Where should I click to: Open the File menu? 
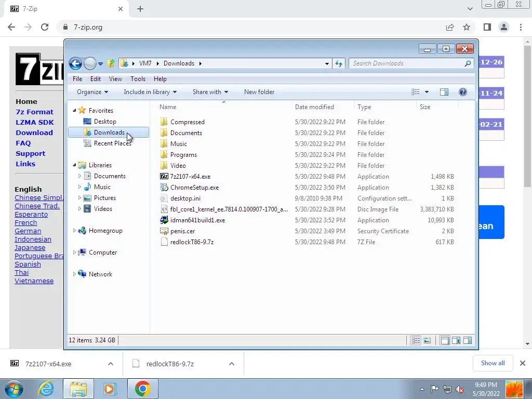tap(77, 79)
